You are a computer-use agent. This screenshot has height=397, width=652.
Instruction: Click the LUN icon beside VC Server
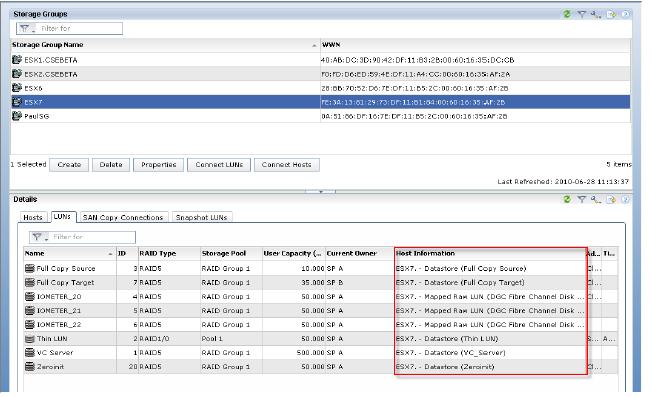coord(30,353)
